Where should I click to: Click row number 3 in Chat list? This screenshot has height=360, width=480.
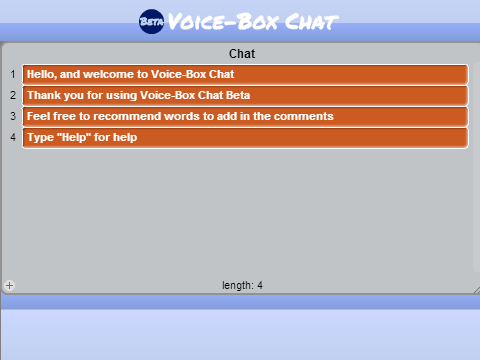pos(13,116)
